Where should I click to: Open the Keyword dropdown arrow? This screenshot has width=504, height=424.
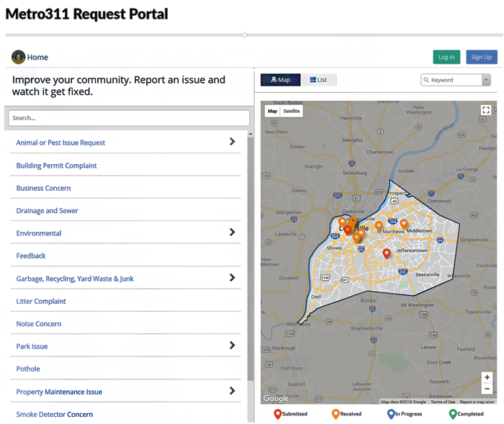(486, 80)
